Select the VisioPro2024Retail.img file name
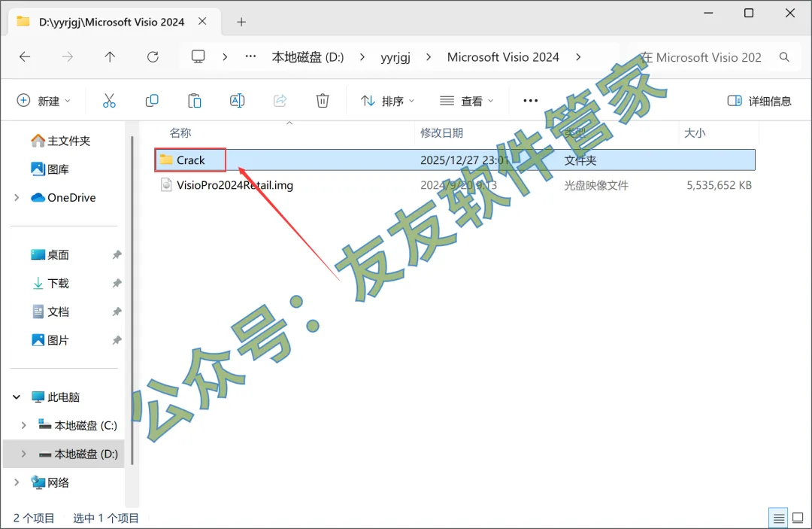 235,185
